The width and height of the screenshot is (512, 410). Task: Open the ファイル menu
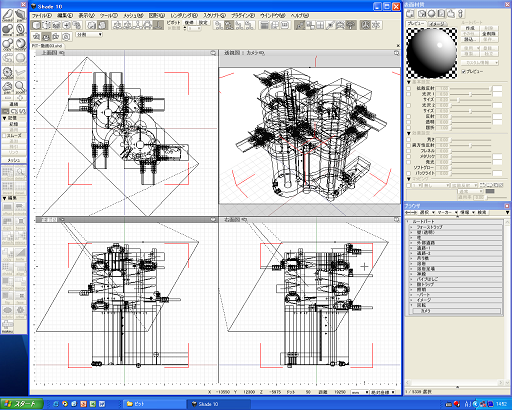coord(41,16)
